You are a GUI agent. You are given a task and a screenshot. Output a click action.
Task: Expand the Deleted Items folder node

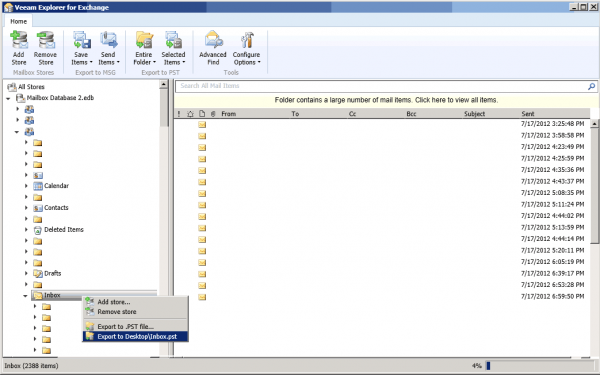coord(26,230)
